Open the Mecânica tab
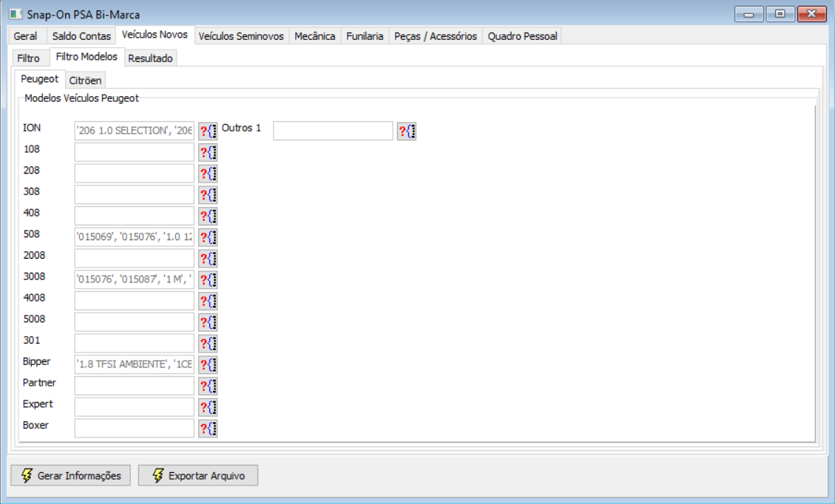 [x=315, y=36]
